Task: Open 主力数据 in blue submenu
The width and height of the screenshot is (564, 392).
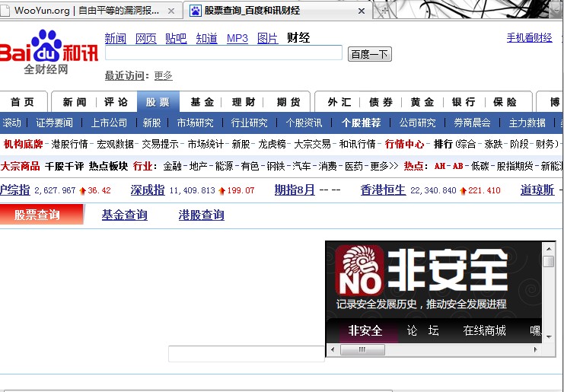Action: pos(527,123)
